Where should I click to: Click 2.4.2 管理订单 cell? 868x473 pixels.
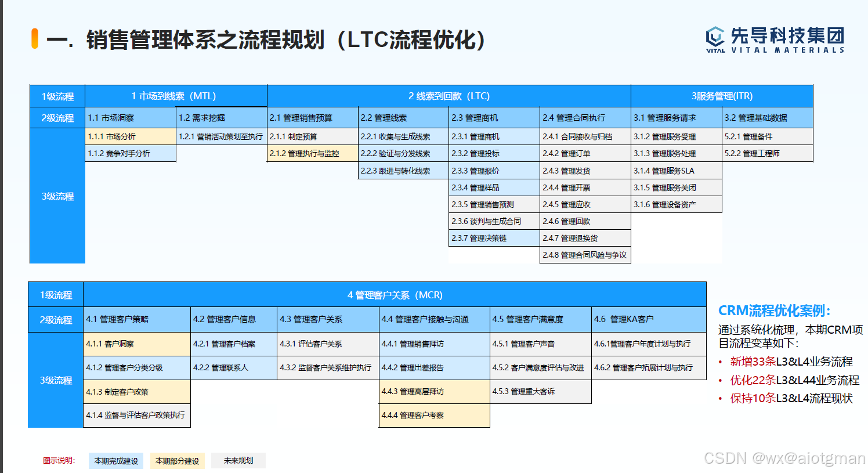pos(585,153)
